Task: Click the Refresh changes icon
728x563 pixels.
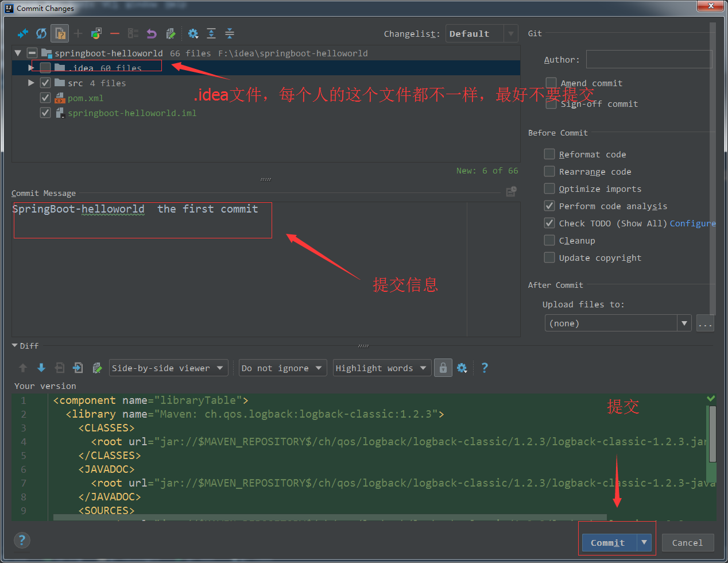Action: coord(41,33)
